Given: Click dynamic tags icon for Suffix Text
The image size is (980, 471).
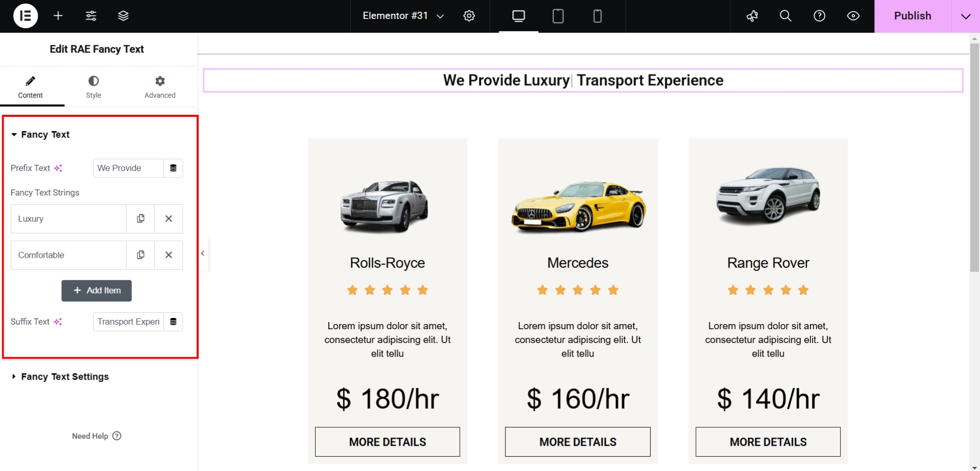Looking at the screenshot, I should click(x=173, y=321).
